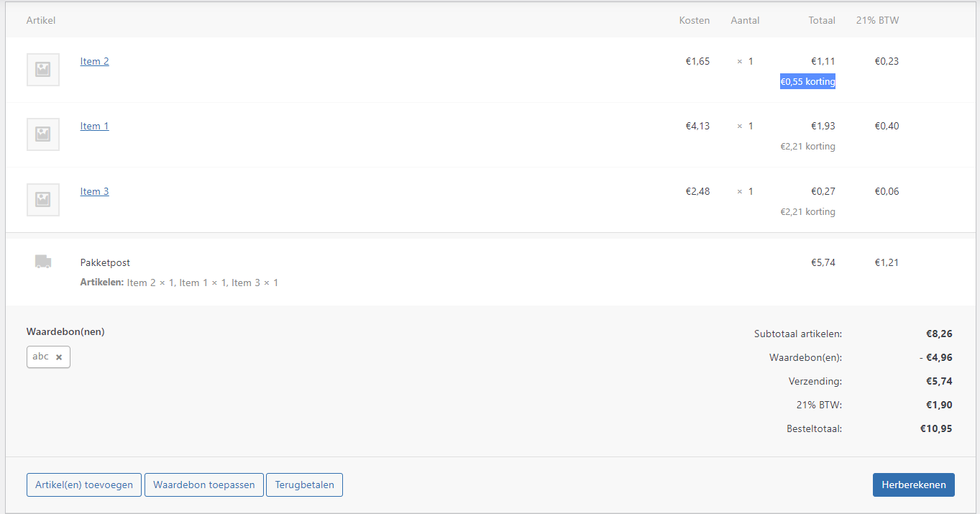Click the Terugbetalen button
This screenshot has height=514, width=980.
[304, 485]
